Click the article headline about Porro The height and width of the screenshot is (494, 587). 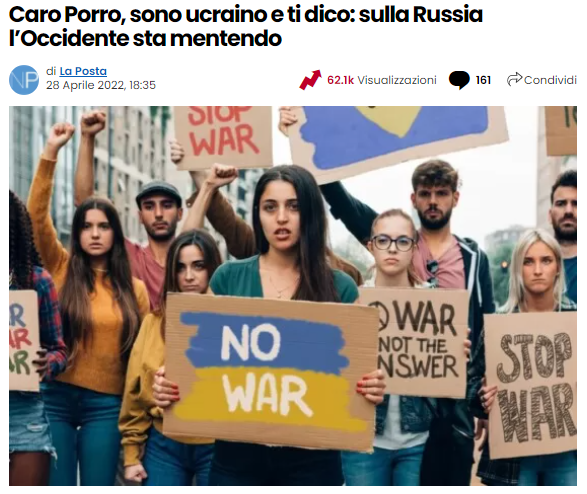click(x=246, y=26)
